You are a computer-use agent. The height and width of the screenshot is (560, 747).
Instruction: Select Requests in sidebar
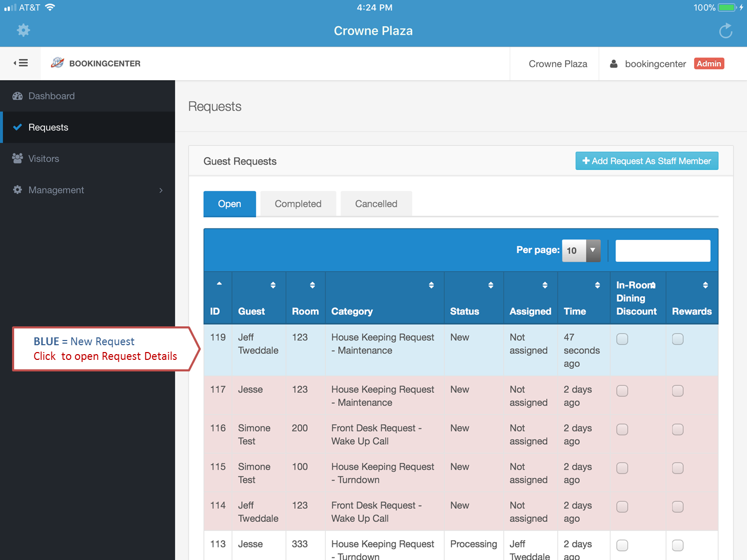(88, 127)
